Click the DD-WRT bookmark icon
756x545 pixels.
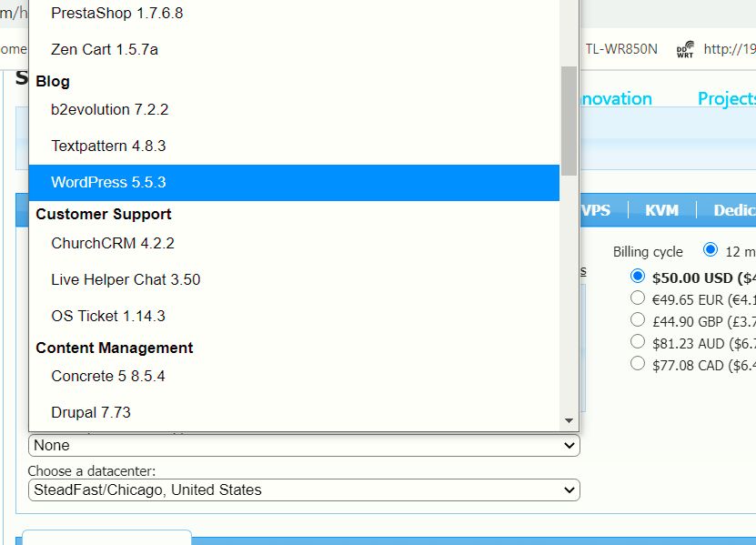click(x=685, y=49)
